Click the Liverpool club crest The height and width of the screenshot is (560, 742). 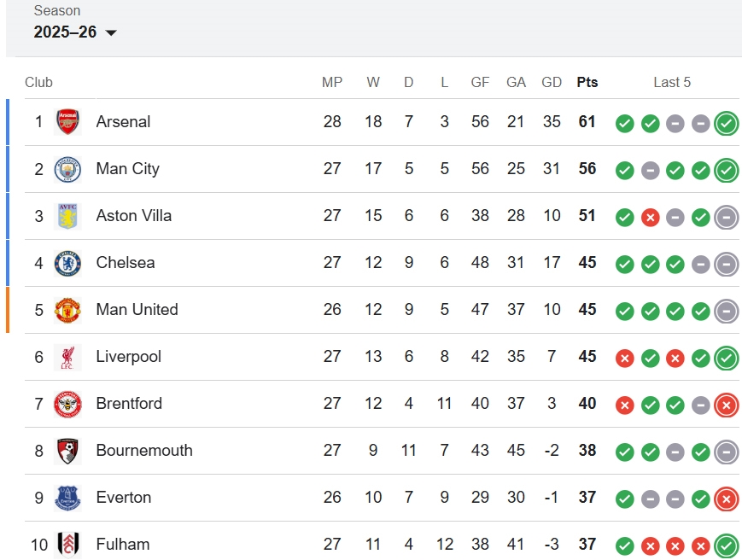(x=67, y=357)
